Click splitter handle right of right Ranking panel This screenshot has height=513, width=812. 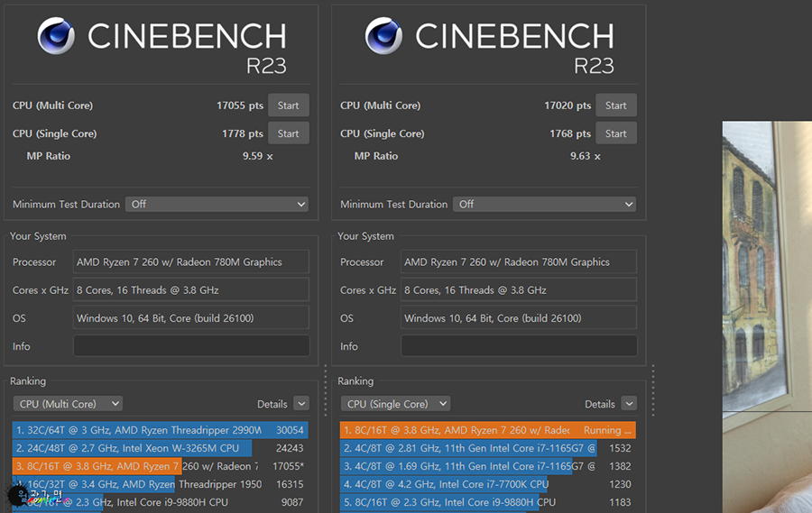tap(653, 390)
